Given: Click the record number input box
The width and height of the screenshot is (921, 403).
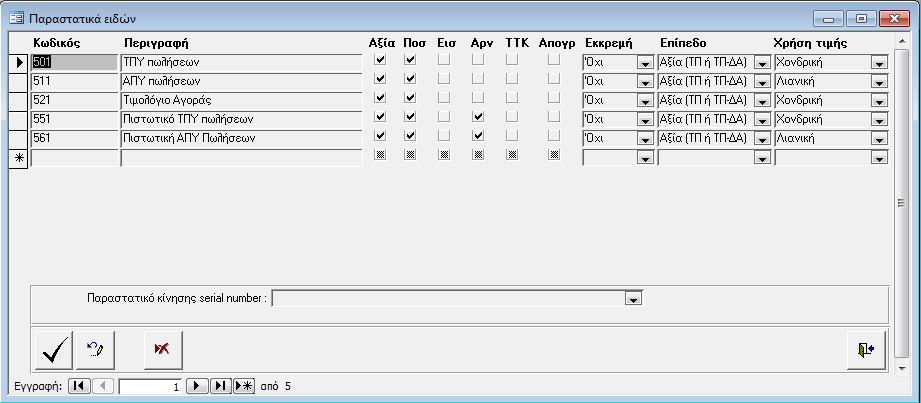Looking at the screenshot, I should (x=150, y=386).
